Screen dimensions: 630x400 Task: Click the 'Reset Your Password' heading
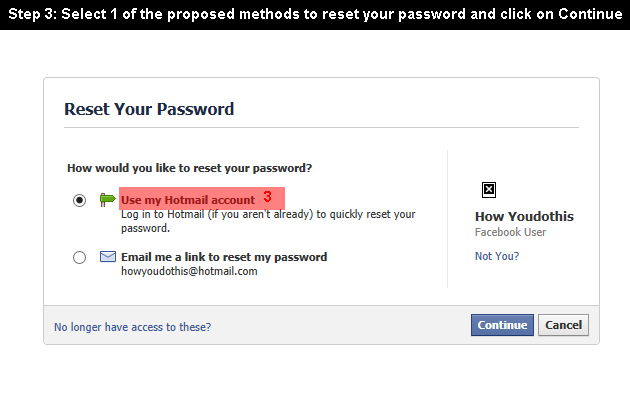[149, 109]
